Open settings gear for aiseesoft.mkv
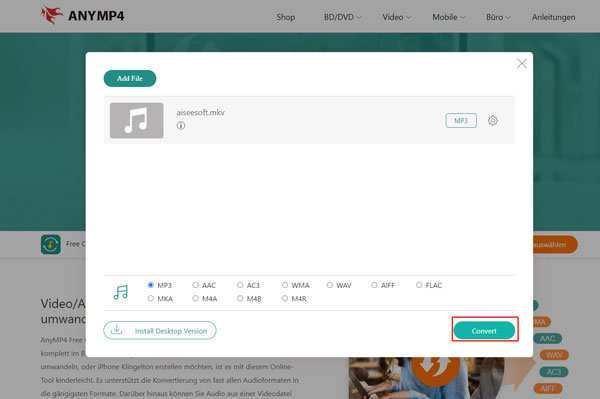Image resolution: width=600 pixels, height=399 pixels. click(x=492, y=121)
